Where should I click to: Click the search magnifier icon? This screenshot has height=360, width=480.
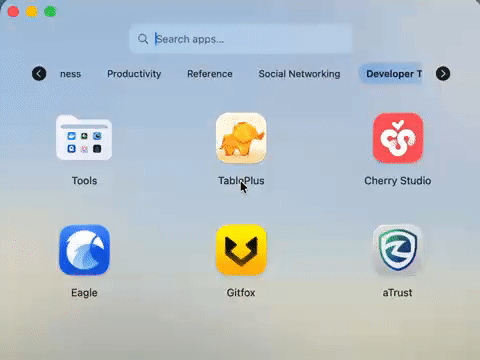143,39
